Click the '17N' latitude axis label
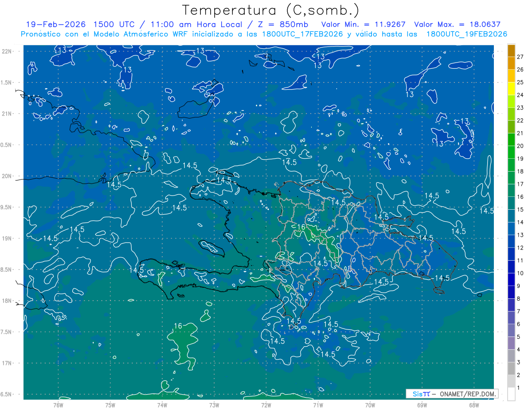The height and width of the screenshot is (411, 532). [x=7, y=363]
